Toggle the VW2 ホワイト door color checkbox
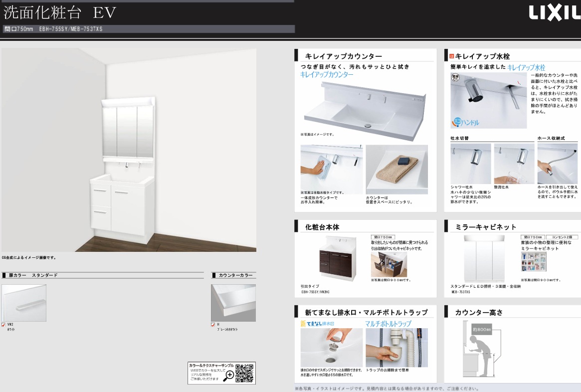Viewport: 581px width, 392px height. coord(3,325)
